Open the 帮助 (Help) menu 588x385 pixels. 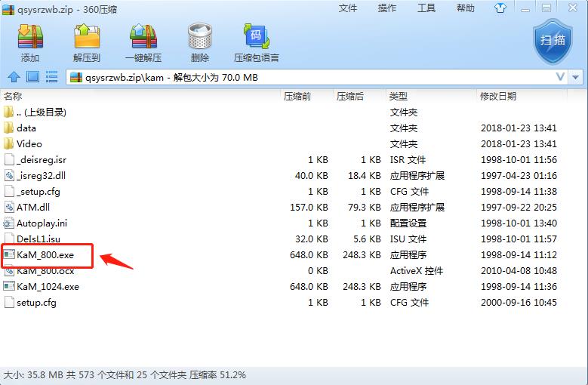point(466,8)
